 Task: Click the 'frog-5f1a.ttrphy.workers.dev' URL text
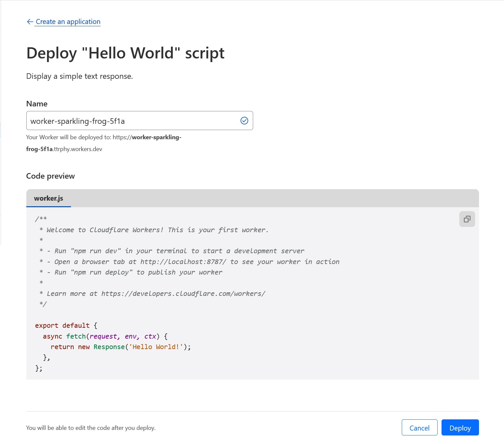click(x=64, y=149)
